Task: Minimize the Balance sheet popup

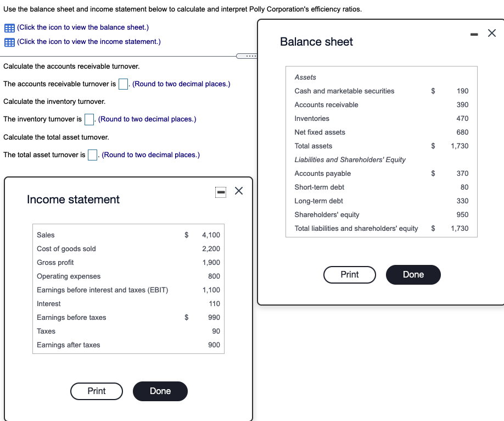Action: (x=473, y=33)
